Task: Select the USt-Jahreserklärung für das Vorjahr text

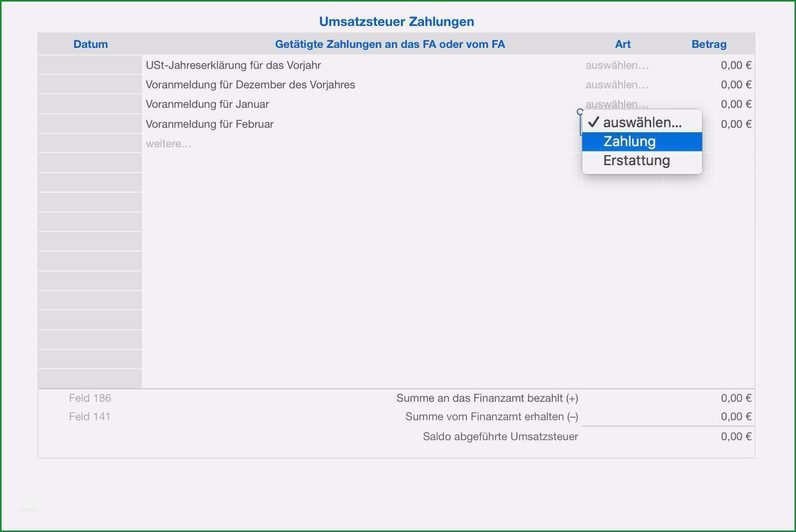Action: coord(233,65)
